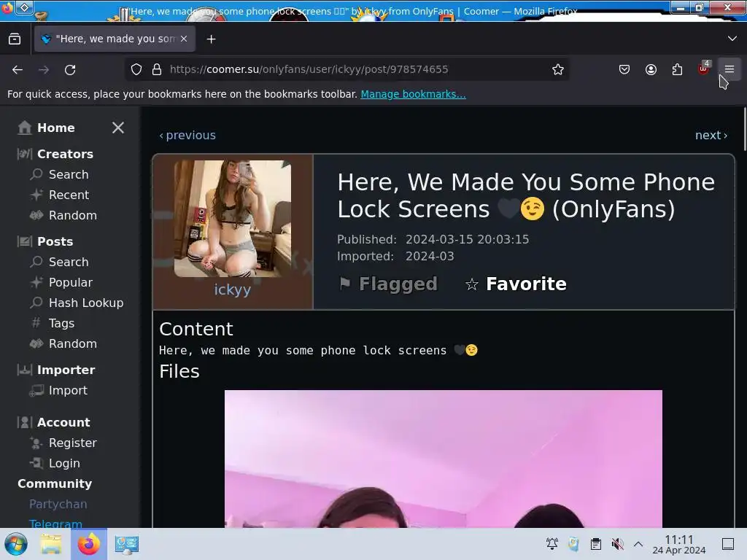Open Search under Creators
The height and width of the screenshot is (560, 747).
(69, 174)
